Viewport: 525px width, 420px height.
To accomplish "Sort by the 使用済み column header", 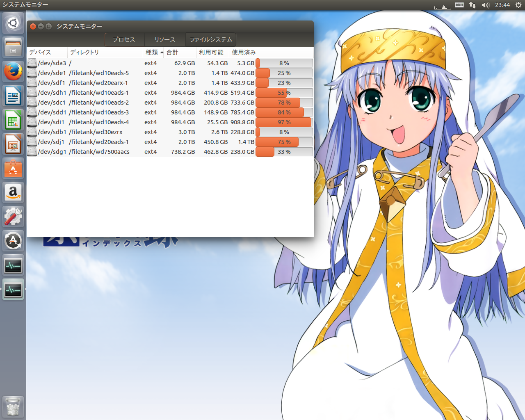I will (x=271, y=52).
